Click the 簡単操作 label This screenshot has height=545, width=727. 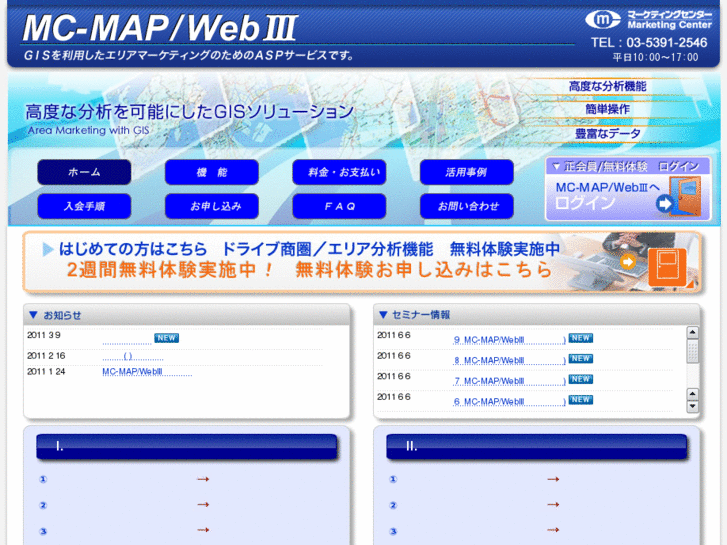click(607, 109)
